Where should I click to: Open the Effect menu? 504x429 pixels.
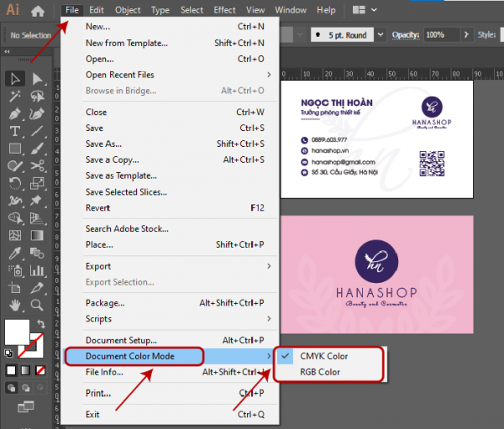pos(224,10)
